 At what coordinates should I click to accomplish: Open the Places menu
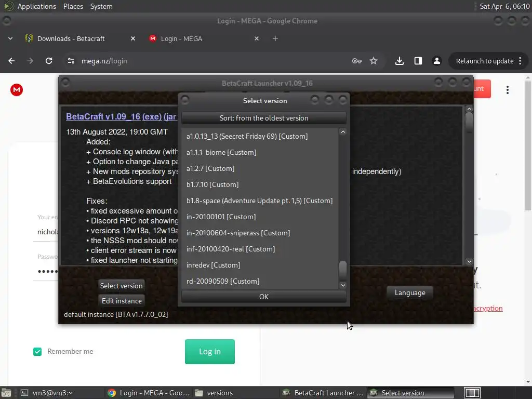73,6
